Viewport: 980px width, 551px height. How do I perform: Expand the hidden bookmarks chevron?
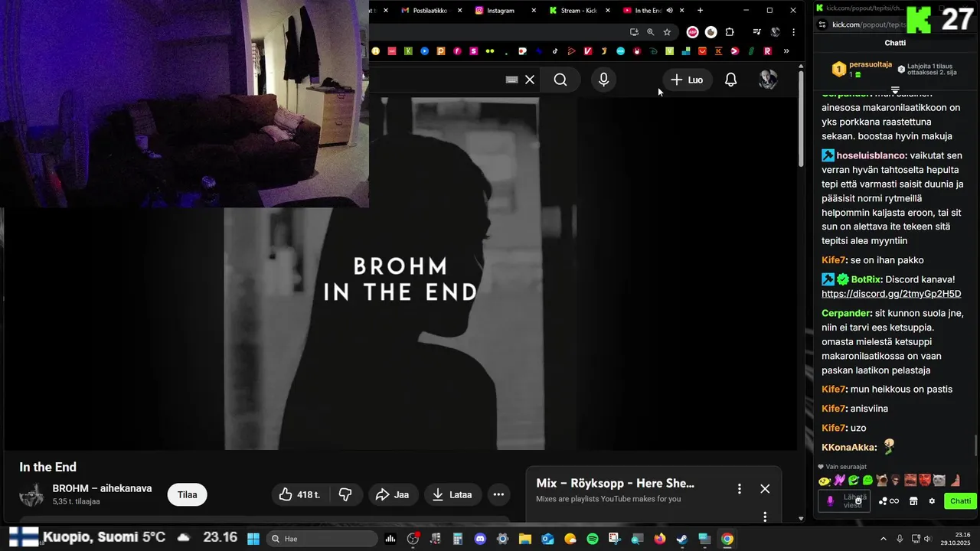[786, 51]
